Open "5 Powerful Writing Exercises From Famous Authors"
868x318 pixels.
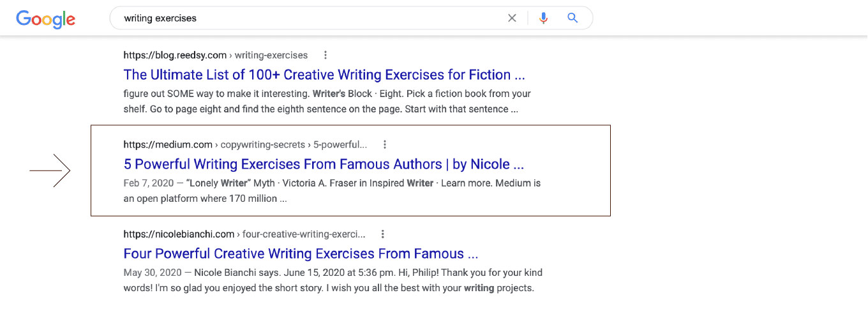(324, 164)
